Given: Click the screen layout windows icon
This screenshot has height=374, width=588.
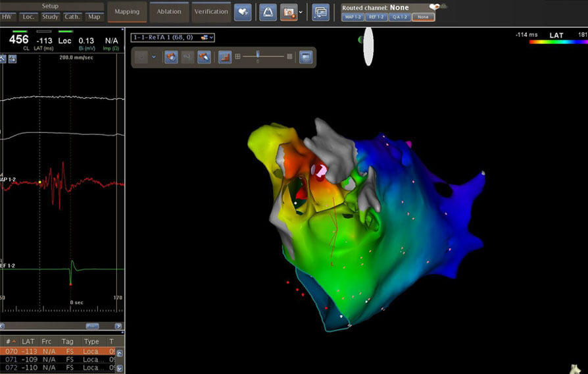Looking at the screenshot, I should (x=320, y=12).
